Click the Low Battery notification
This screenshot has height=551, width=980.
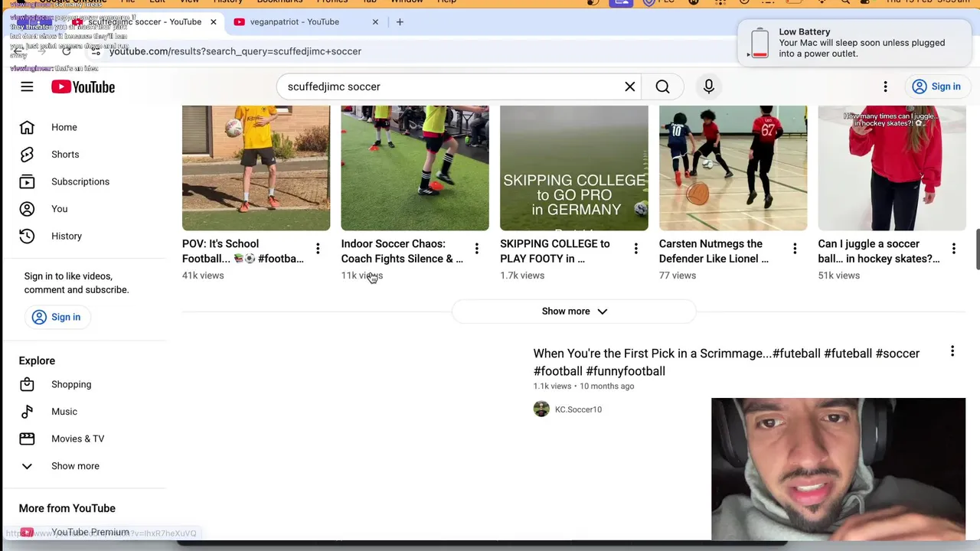point(855,43)
